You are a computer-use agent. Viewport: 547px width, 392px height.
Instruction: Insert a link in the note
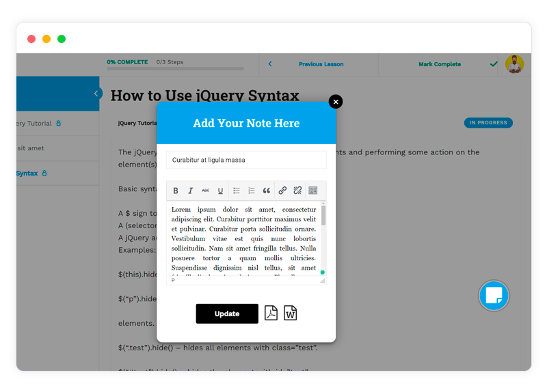click(282, 191)
